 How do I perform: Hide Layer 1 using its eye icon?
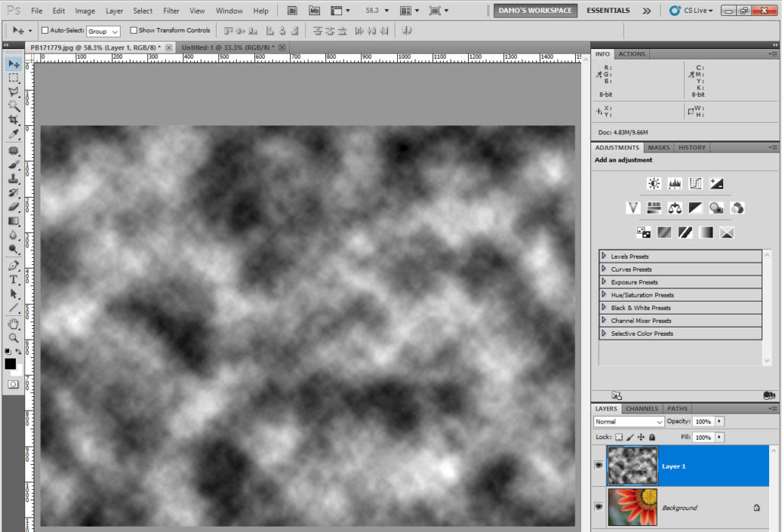[x=599, y=465]
